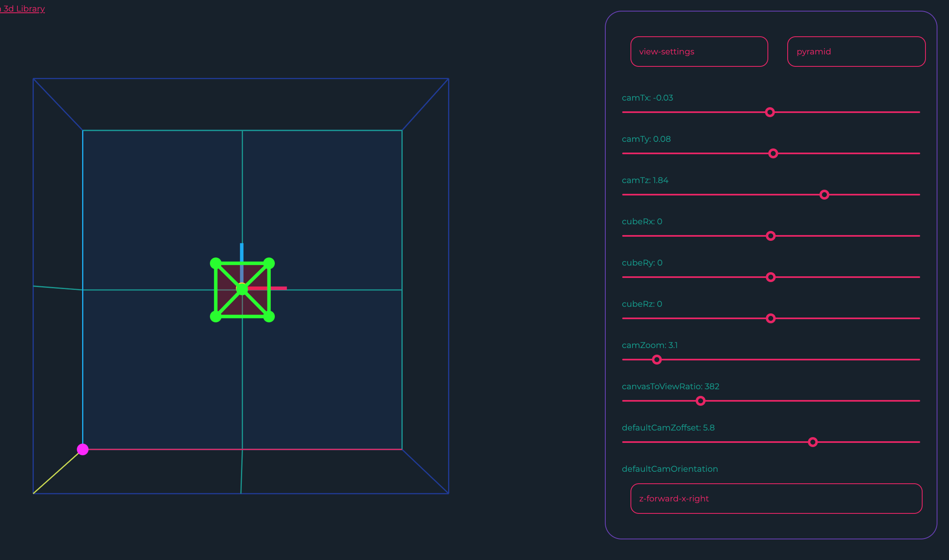The height and width of the screenshot is (560, 949).
Task: Click the camTx slider handle
Action: [x=770, y=112]
